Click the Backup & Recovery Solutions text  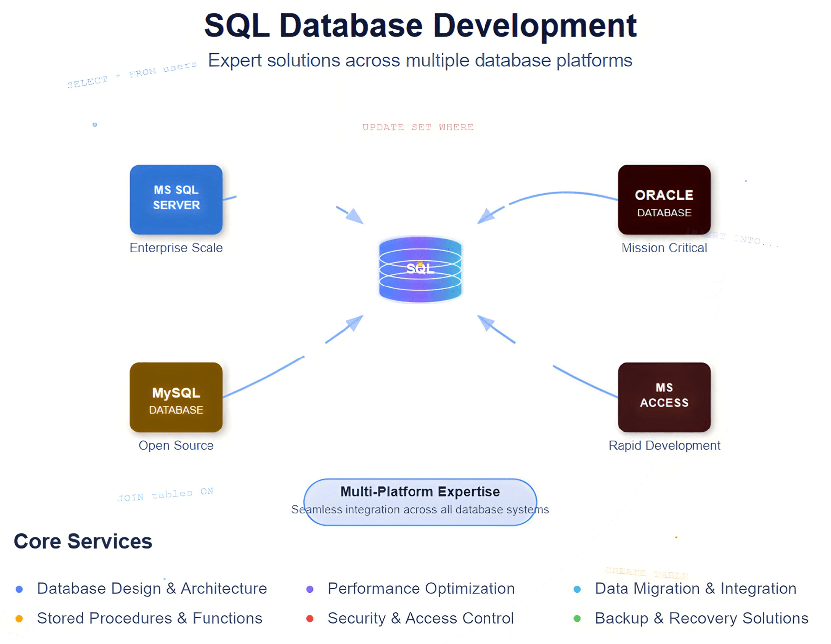(x=701, y=618)
